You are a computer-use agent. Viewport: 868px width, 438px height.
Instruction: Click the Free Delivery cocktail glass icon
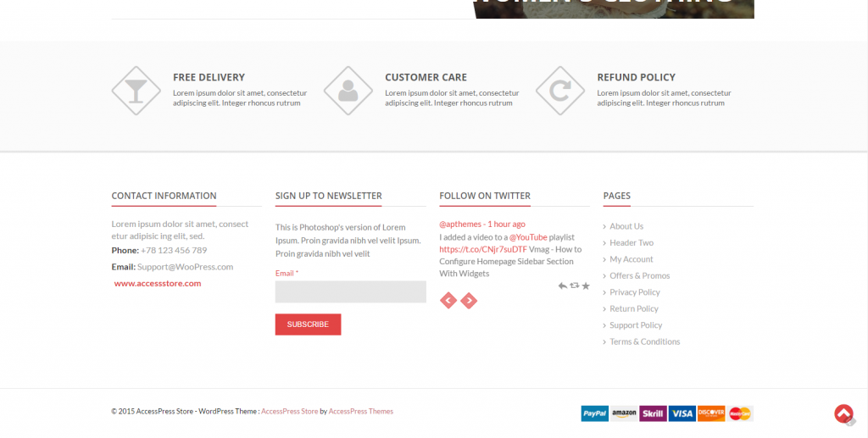tap(136, 90)
